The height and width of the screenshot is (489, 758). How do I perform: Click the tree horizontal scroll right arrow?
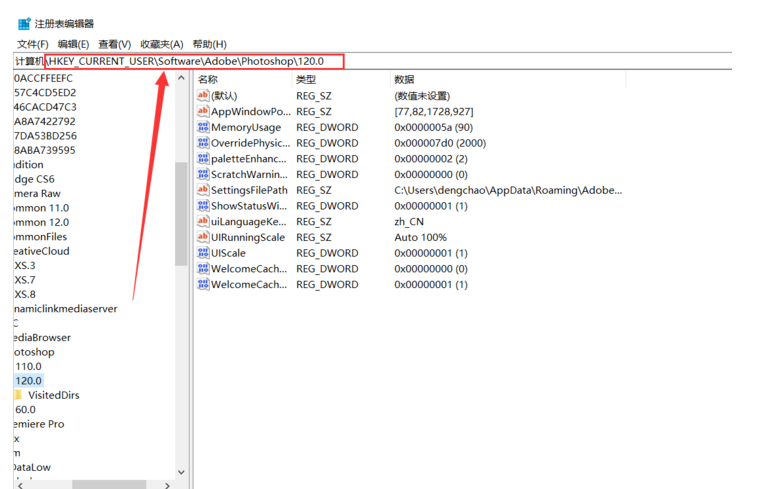pyautogui.click(x=167, y=485)
